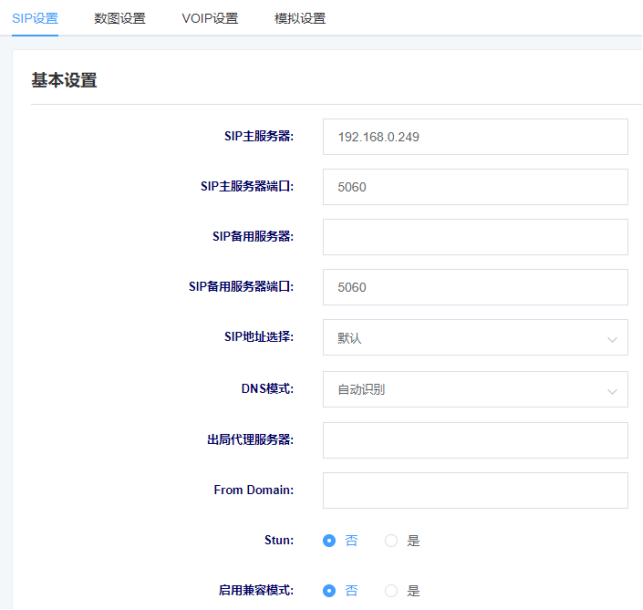Select 是 radio for Stun
The image size is (643, 610).
391,540
